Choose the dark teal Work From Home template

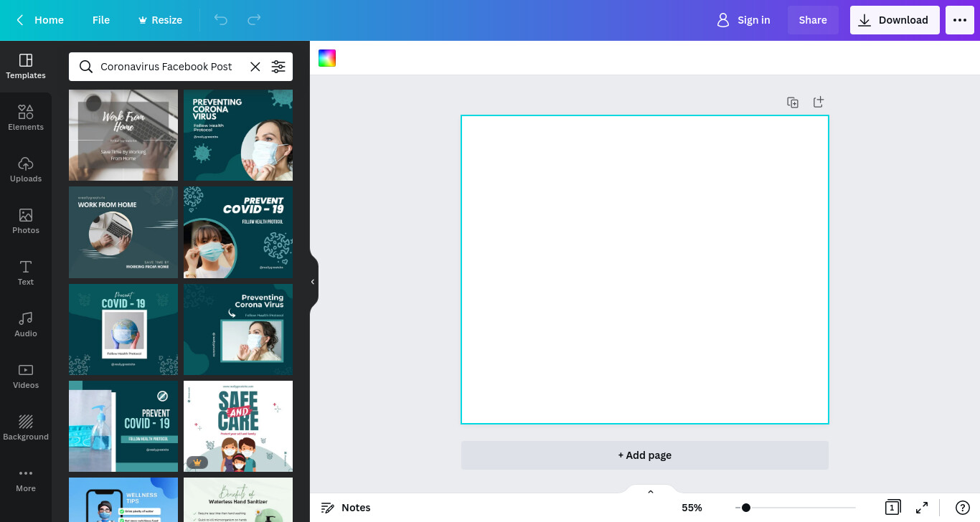(x=123, y=232)
